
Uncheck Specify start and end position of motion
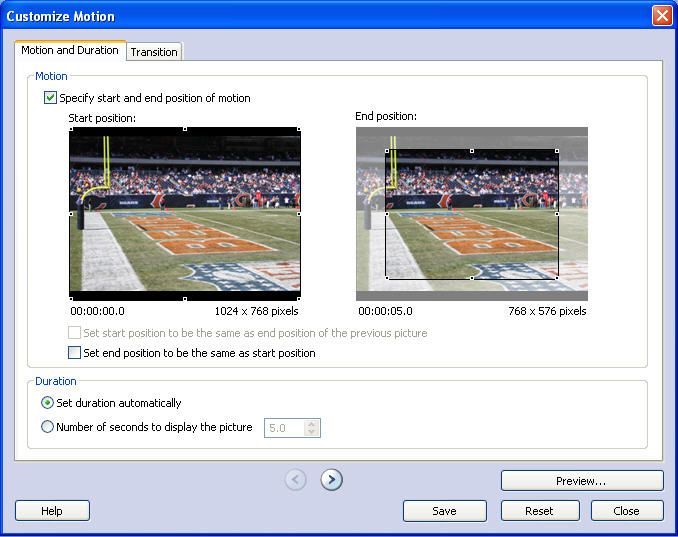click(x=50, y=97)
